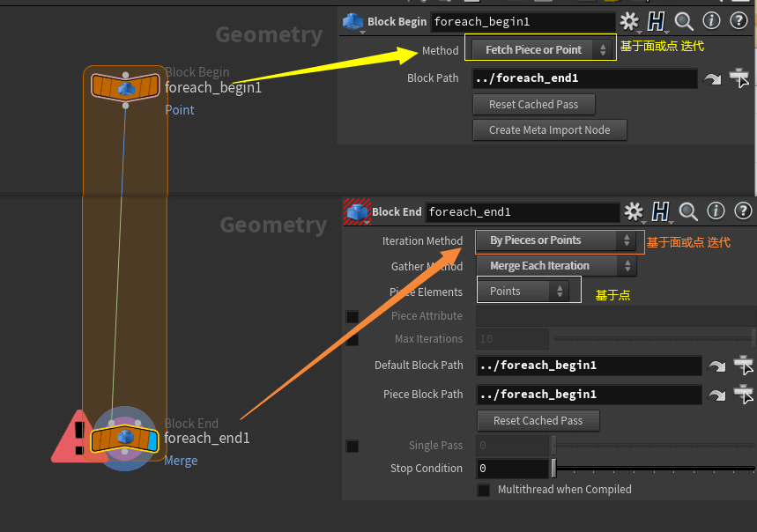
Task: Jump to operator from the Block Begin Block Path row
Action: coord(712,78)
